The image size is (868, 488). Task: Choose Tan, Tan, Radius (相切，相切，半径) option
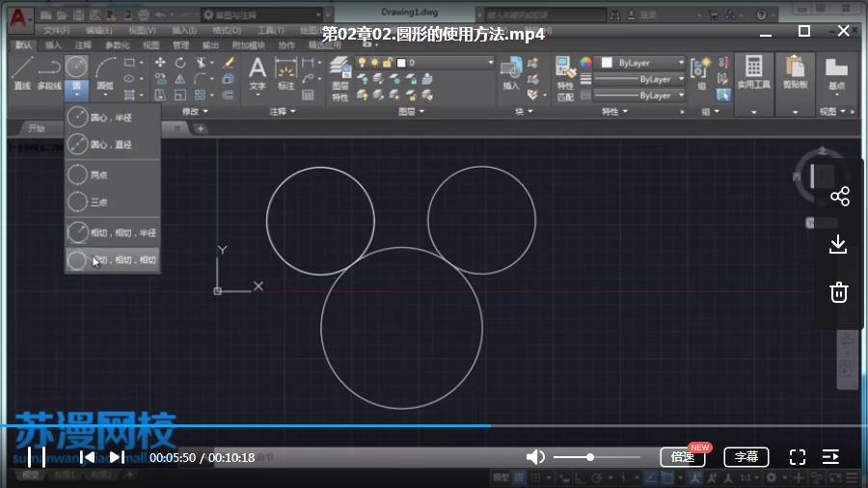[x=113, y=232]
